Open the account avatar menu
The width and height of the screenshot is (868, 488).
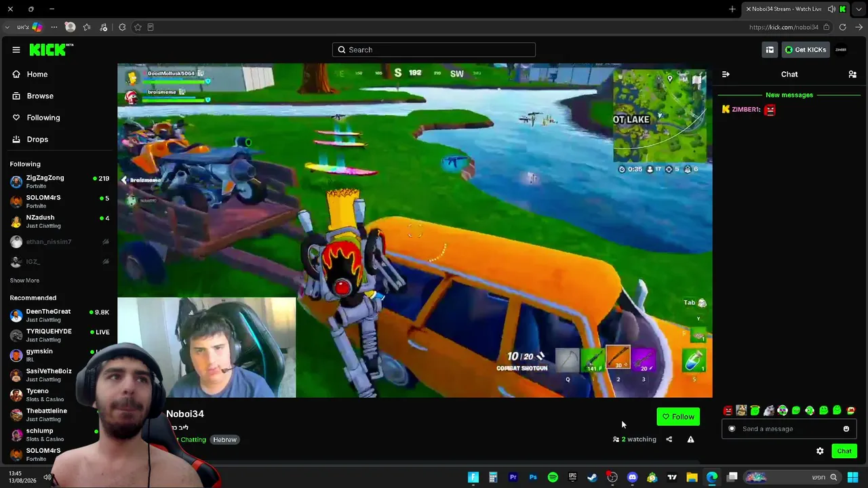tap(841, 49)
